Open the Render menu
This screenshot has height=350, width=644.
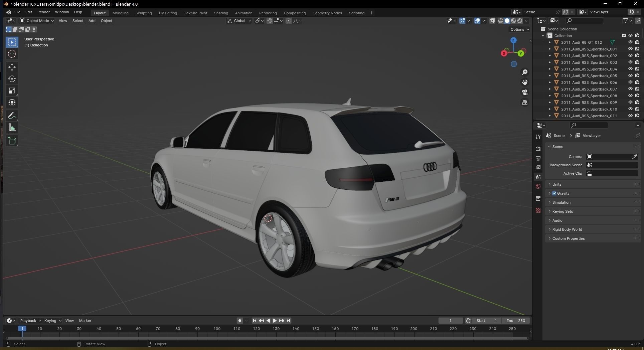(43, 12)
